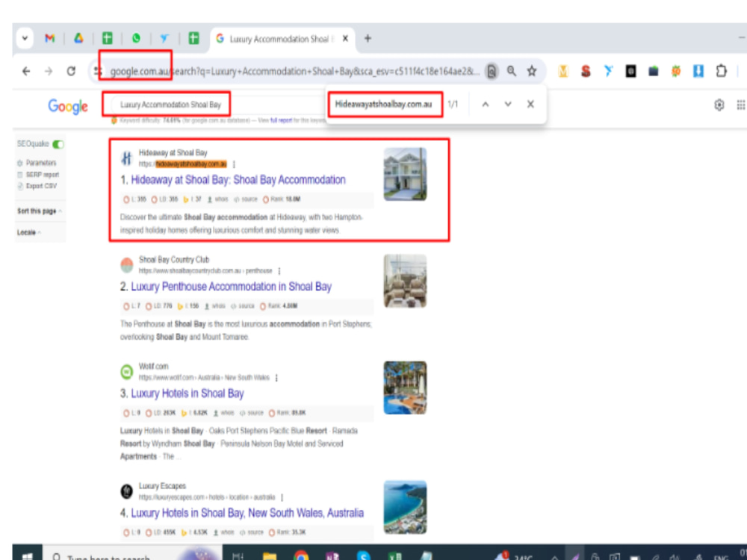Open more options for Shoal Bay Country Club
Screen dimensions: 747x560
coord(279,271)
